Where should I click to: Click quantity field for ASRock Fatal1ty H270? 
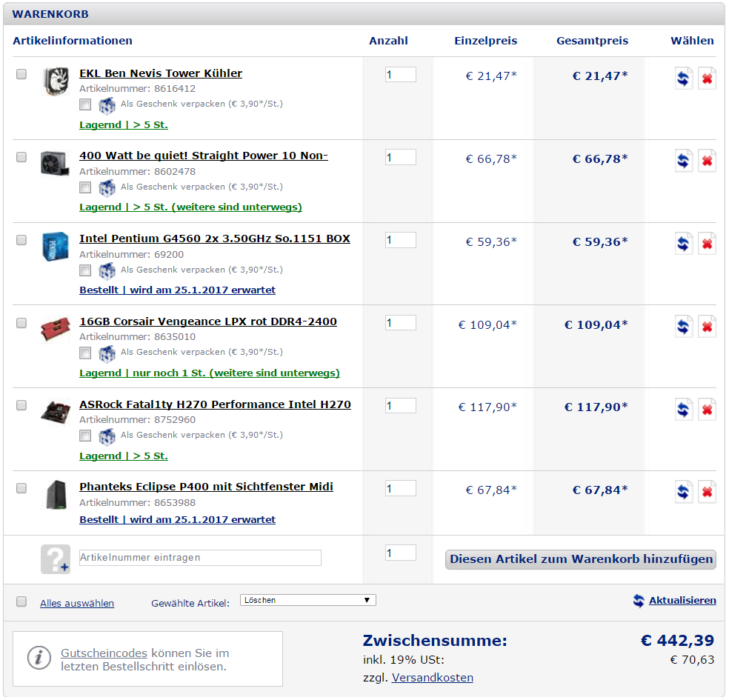400,406
